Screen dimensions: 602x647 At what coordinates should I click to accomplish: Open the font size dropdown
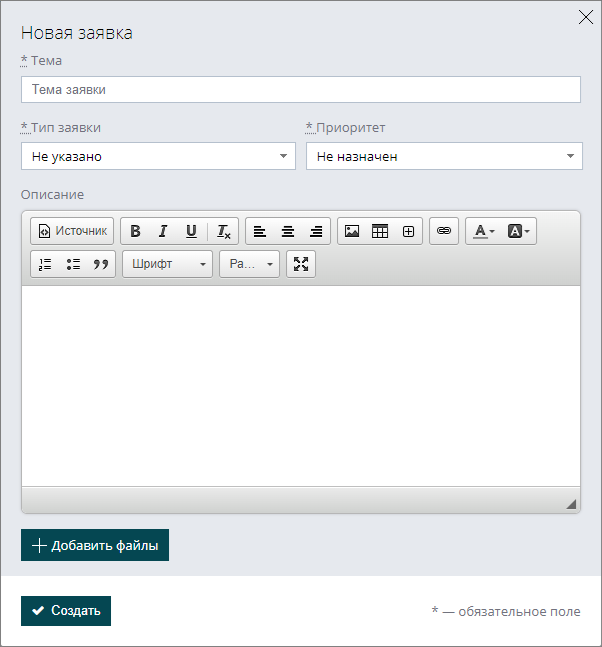(x=250, y=264)
